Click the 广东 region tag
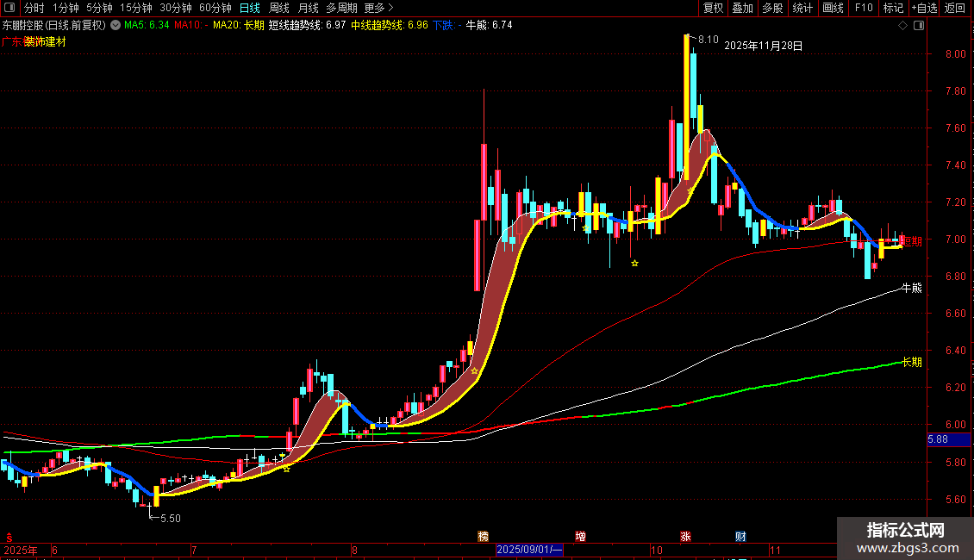 (12, 41)
